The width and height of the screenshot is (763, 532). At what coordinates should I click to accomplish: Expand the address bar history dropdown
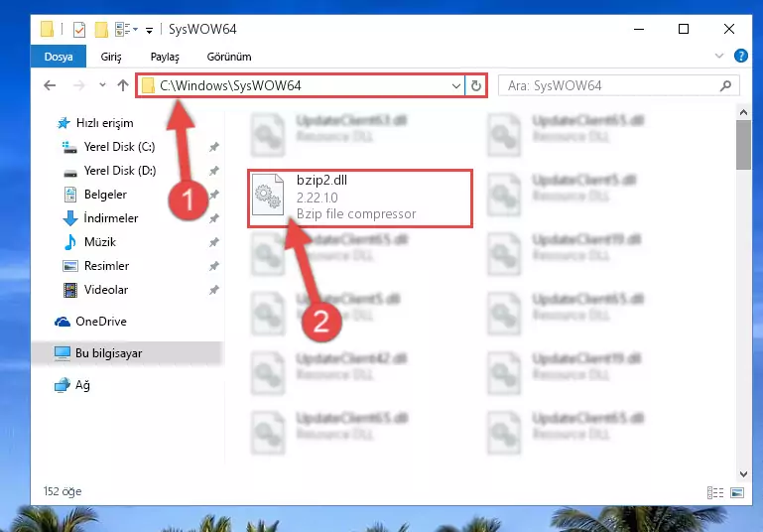(x=456, y=86)
